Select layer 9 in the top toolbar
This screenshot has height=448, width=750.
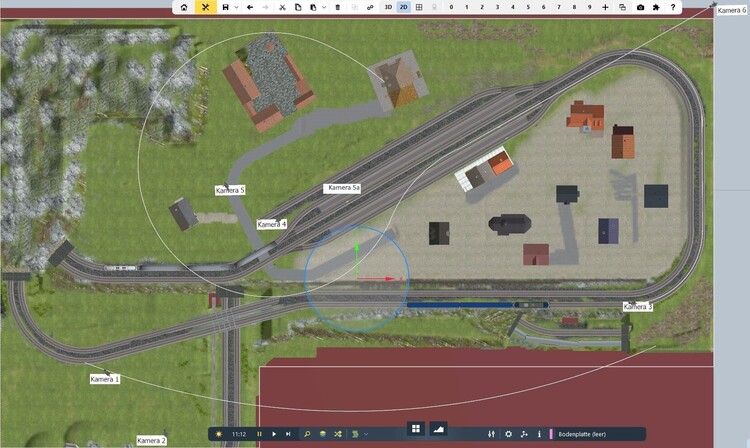[x=589, y=7]
